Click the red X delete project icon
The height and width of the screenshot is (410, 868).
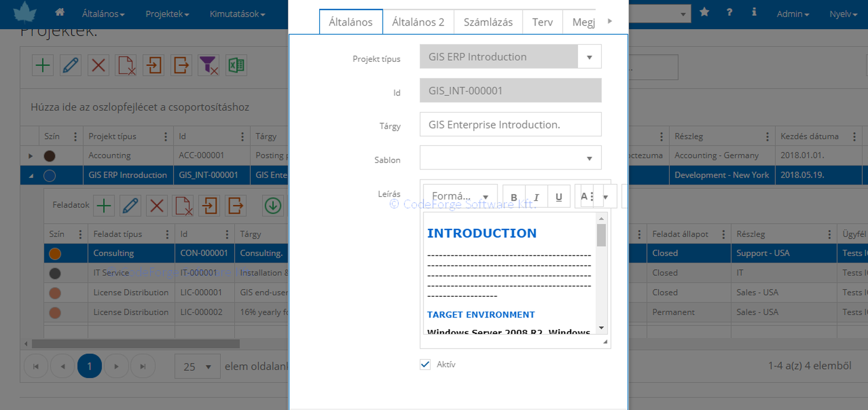[98, 65]
